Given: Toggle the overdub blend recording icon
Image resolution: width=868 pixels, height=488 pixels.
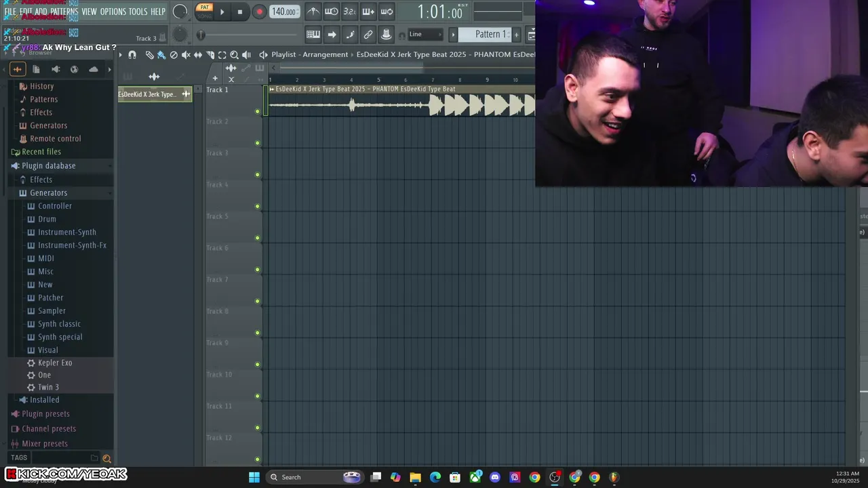Looking at the screenshot, I should pyautogui.click(x=368, y=12).
